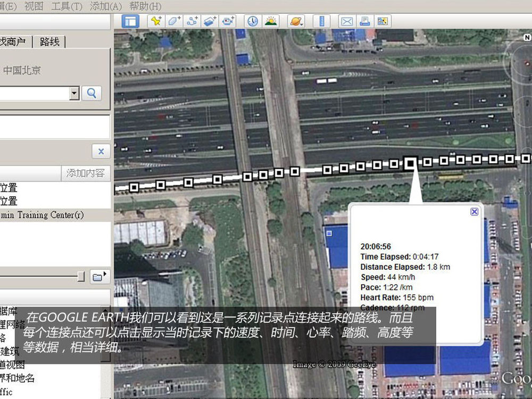Add a placemark with the pushpin icon

(156, 21)
